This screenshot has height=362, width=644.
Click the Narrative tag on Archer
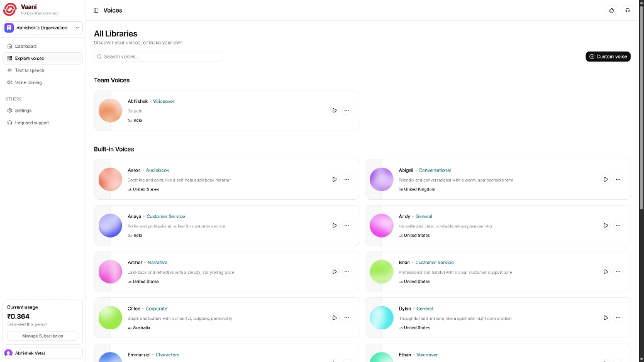click(157, 263)
